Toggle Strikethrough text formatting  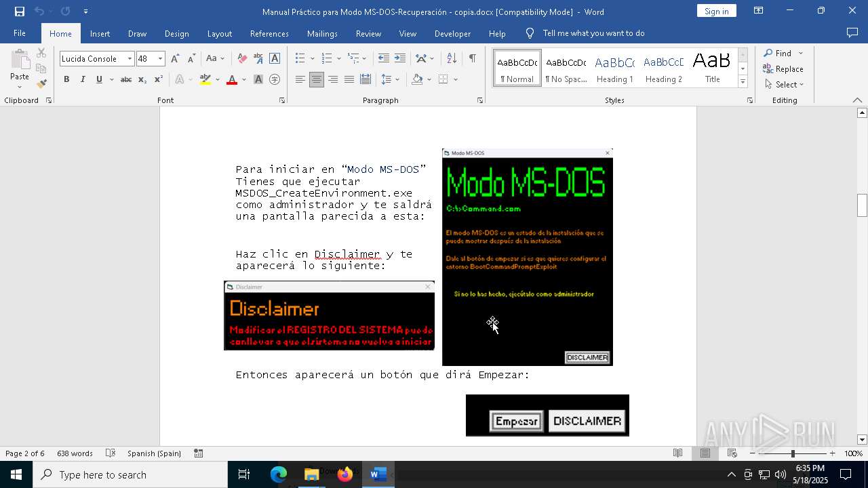pyautogui.click(x=126, y=79)
